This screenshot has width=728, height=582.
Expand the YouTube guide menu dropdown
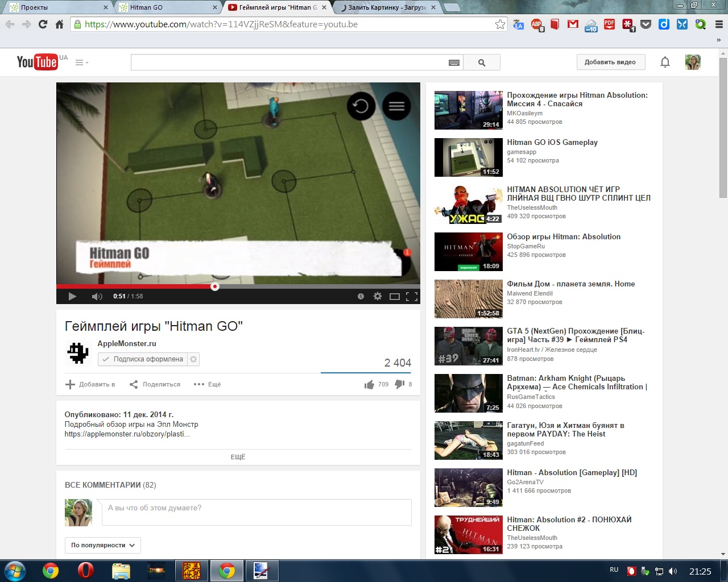click(82, 63)
